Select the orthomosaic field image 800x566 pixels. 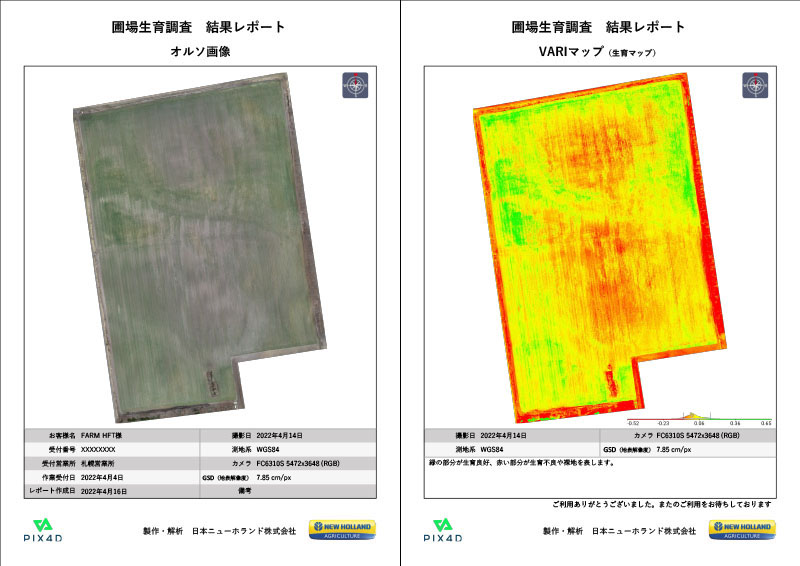click(201, 248)
